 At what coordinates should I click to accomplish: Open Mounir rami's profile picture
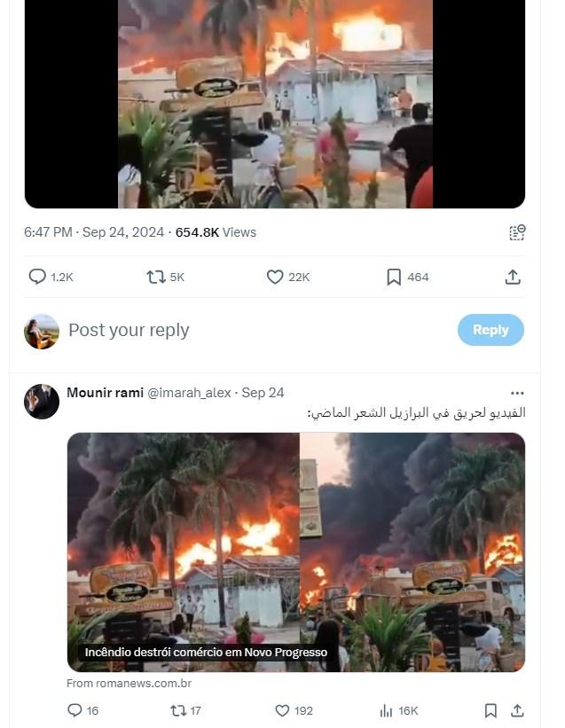pos(42,402)
